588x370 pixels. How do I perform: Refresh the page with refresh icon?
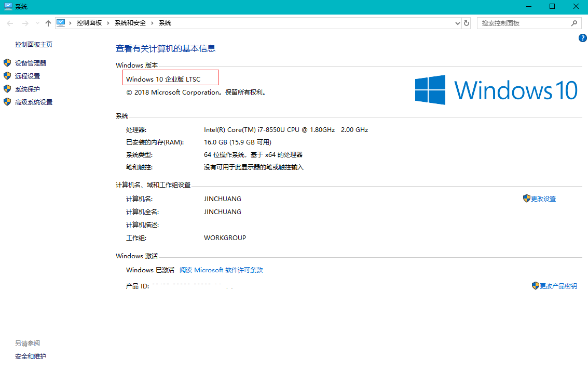click(x=467, y=23)
